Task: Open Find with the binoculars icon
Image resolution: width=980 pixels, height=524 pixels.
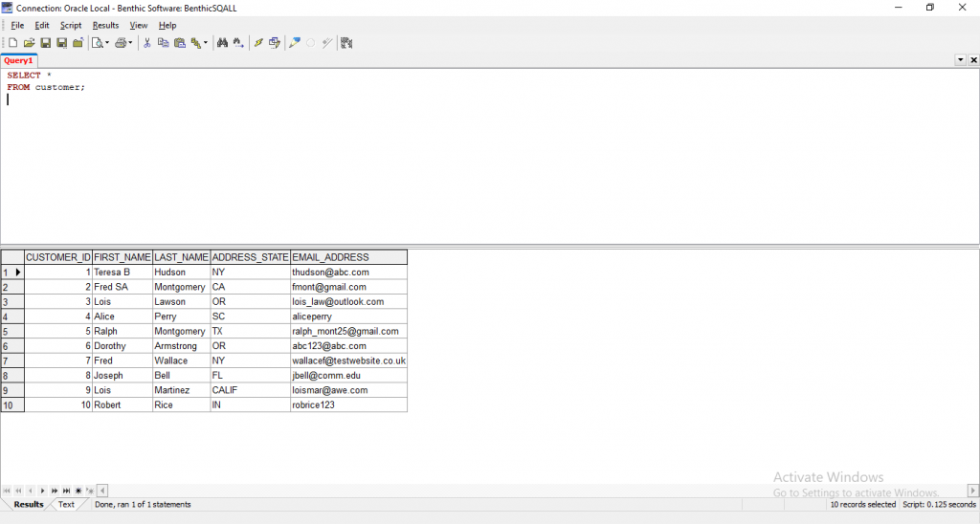Action: pyautogui.click(x=222, y=43)
